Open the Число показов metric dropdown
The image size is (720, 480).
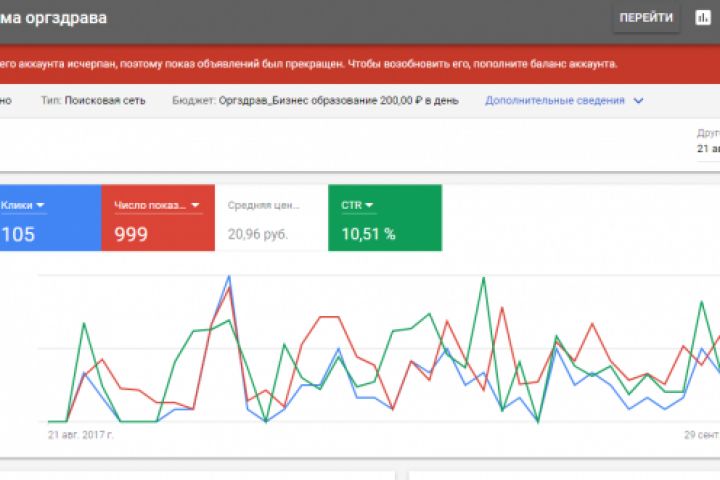click(157, 205)
